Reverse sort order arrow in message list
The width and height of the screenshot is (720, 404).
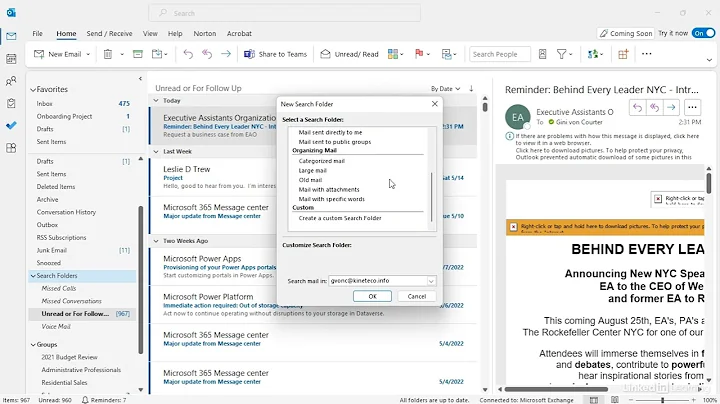pyautogui.click(x=471, y=89)
